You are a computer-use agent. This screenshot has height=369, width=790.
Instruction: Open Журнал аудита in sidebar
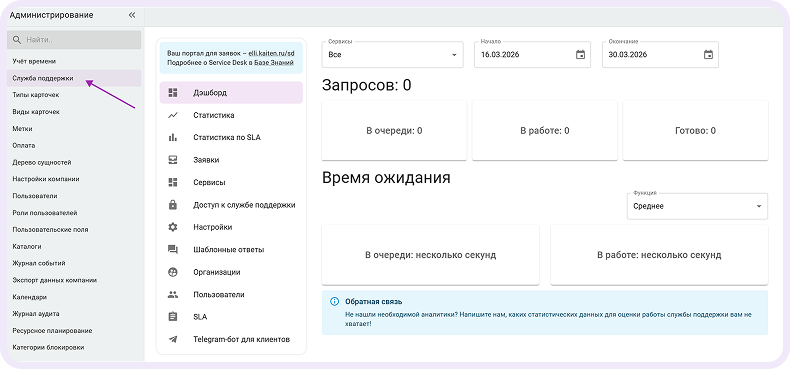click(74, 314)
